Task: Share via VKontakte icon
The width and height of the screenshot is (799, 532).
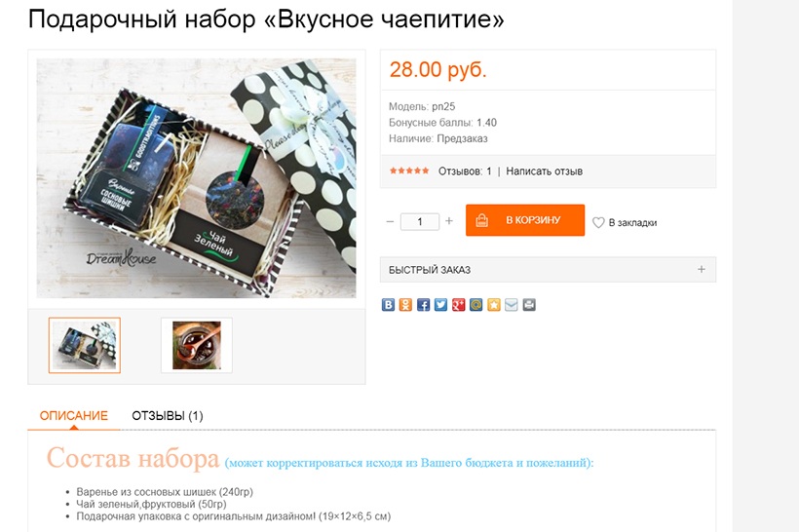Action: [x=388, y=305]
